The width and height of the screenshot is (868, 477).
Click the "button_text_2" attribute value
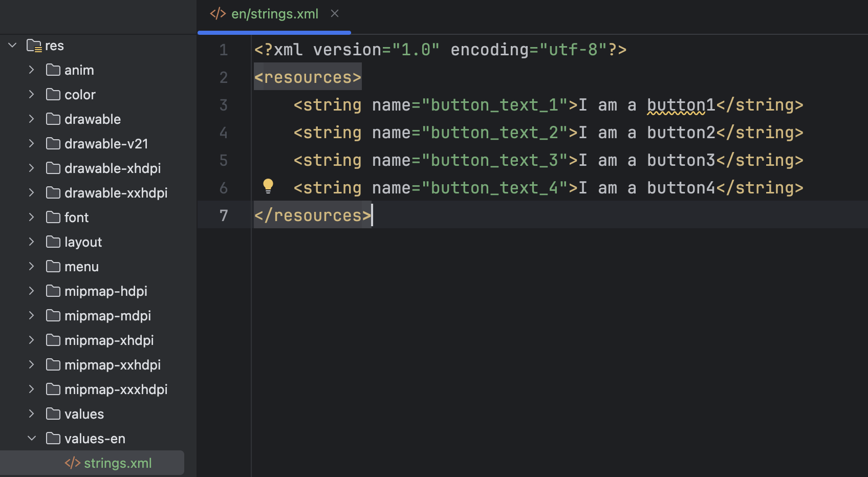pos(495,133)
